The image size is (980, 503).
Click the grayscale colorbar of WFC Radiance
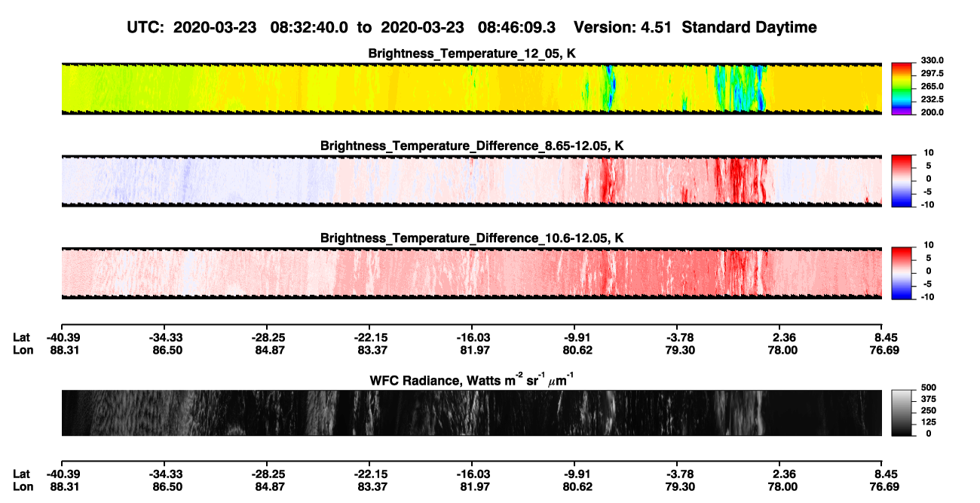click(902, 413)
